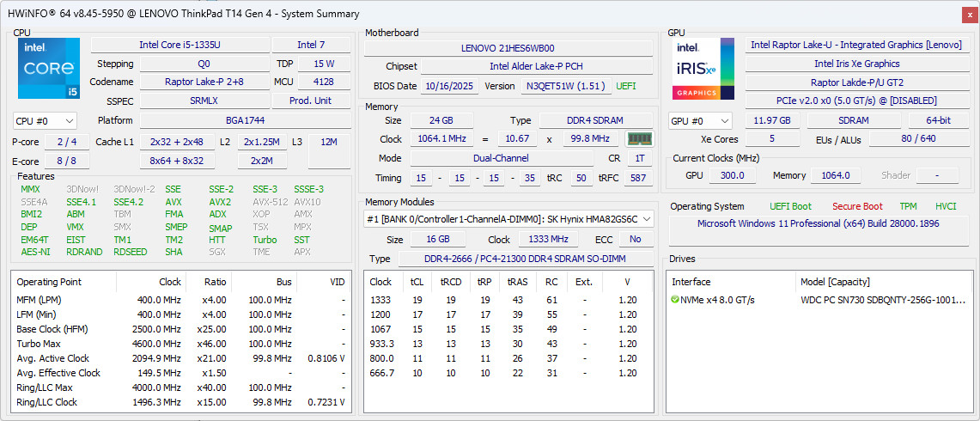Screen dimensions: 980x421
Task: Click the 12M L3 cache field
Action: [329, 151]
